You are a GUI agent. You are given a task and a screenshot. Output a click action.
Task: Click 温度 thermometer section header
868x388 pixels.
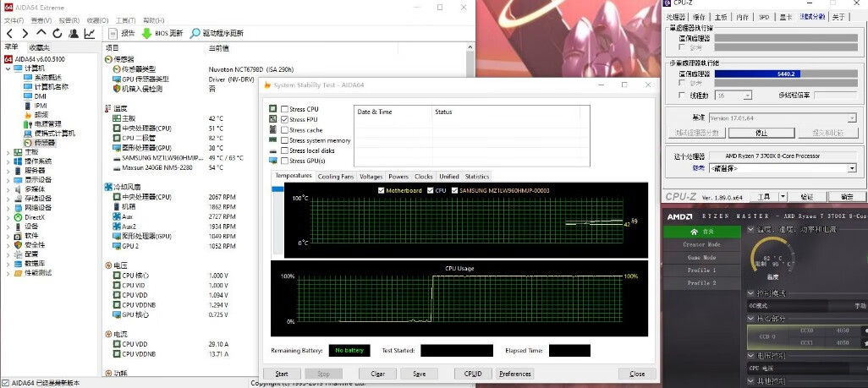click(116, 108)
